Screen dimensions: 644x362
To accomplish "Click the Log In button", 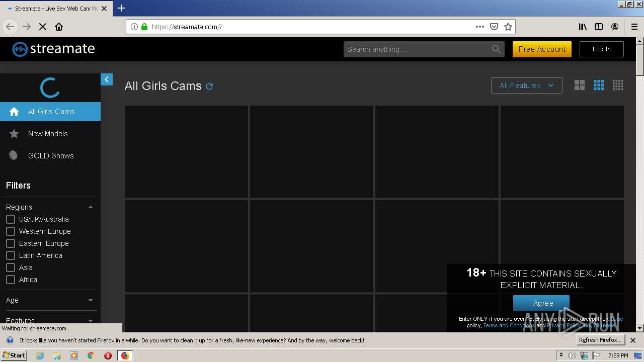I will coord(601,49).
